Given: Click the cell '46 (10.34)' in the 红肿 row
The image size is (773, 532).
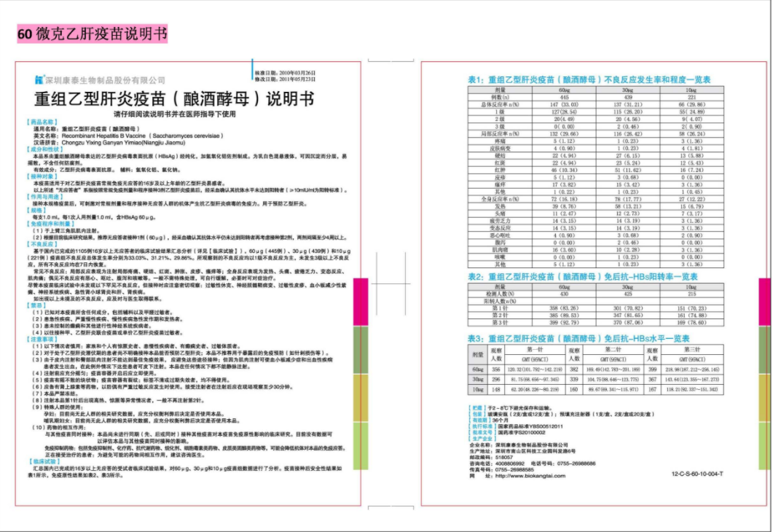Looking at the screenshot, I should coord(565,170).
